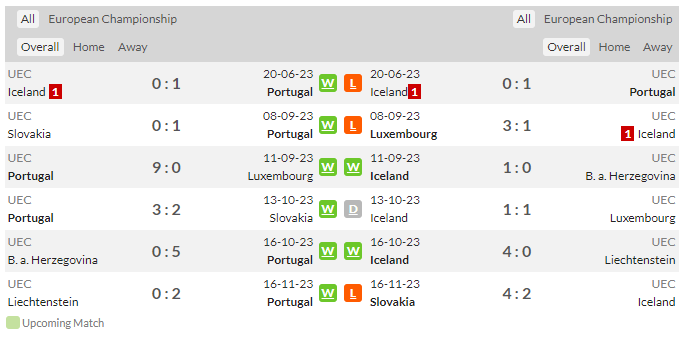The width and height of the screenshot is (685, 361).
Task: Switch to left Away tab
Action: click(x=132, y=47)
